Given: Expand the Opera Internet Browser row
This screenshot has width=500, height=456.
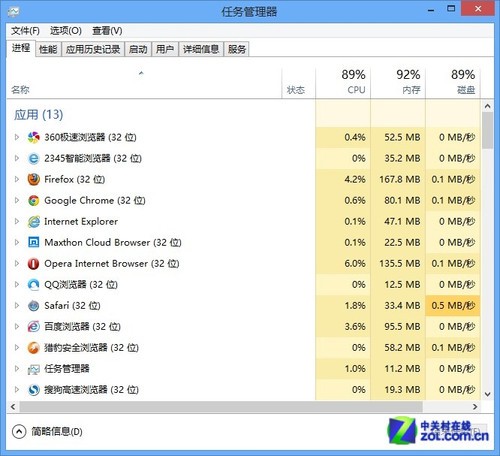Looking at the screenshot, I should pyautogui.click(x=16, y=264).
